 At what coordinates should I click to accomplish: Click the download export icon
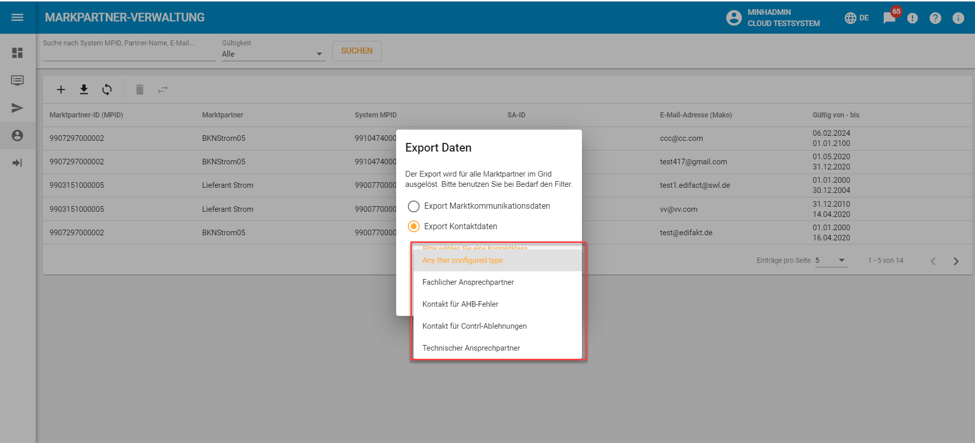pyautogui.click(x=84, y=90)
